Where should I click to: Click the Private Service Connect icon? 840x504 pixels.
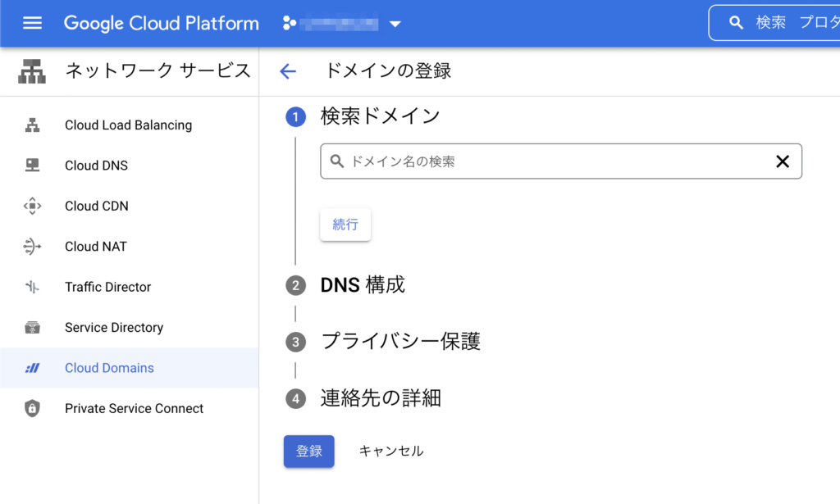pos(33,408)
